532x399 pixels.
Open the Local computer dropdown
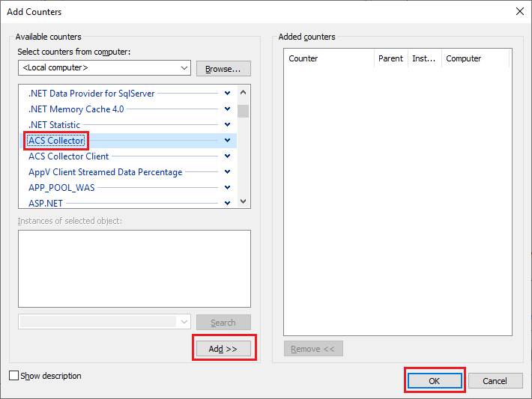tap(104, 68)
